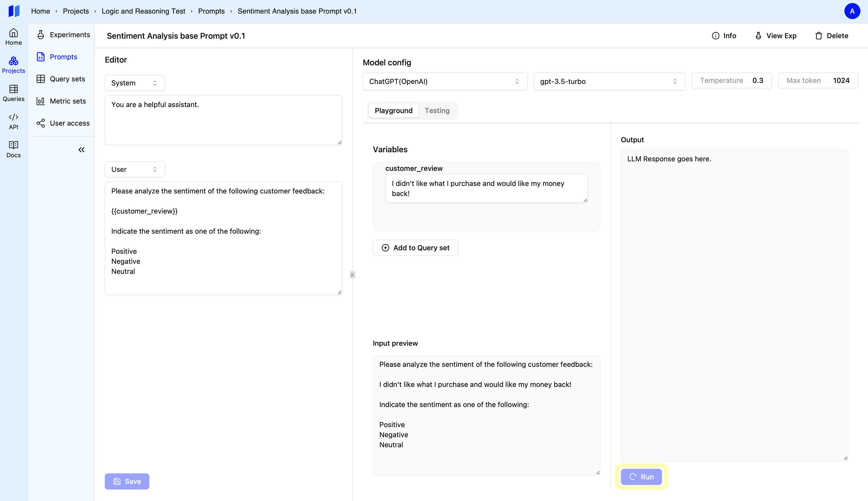Select Metric sets in sidebar menu
The image size is (868, 501).
[67, 101]
